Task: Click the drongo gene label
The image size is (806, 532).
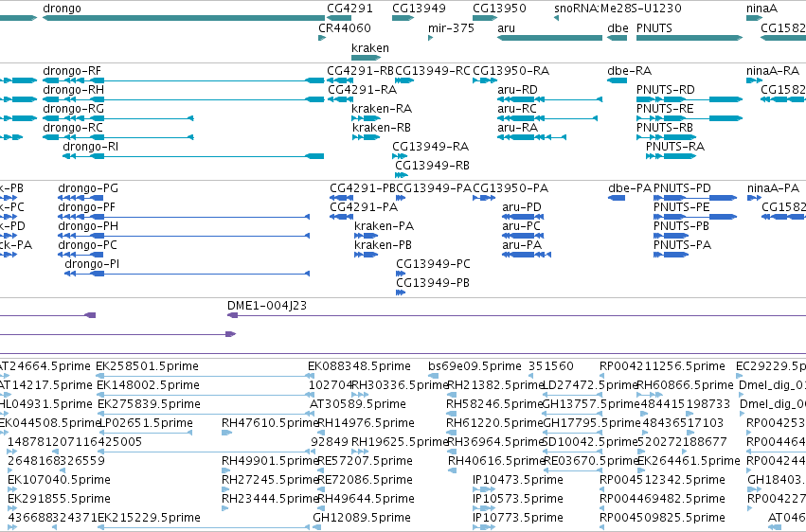Action: pyautogui.click(x=62, y=9)
